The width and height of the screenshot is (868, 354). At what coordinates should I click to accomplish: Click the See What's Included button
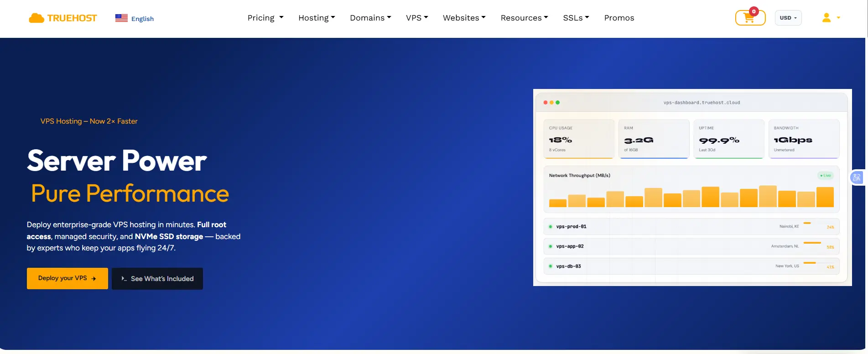click(x=157, y=279)
